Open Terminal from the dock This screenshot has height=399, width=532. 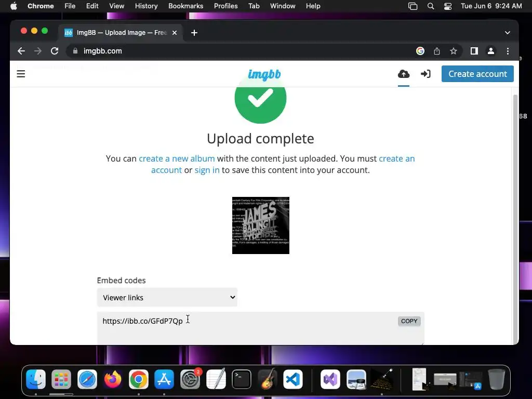242,379
